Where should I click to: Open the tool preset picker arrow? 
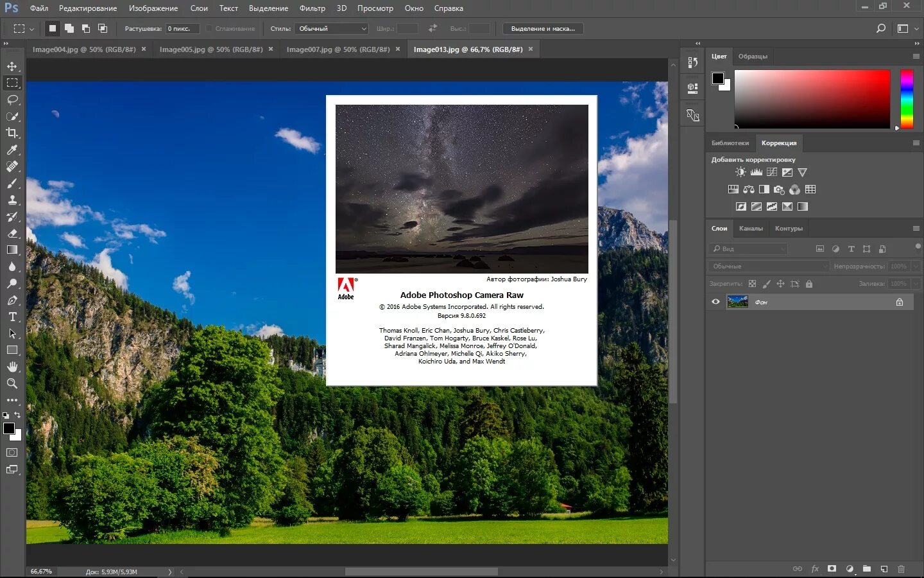(x=31, y=29)
